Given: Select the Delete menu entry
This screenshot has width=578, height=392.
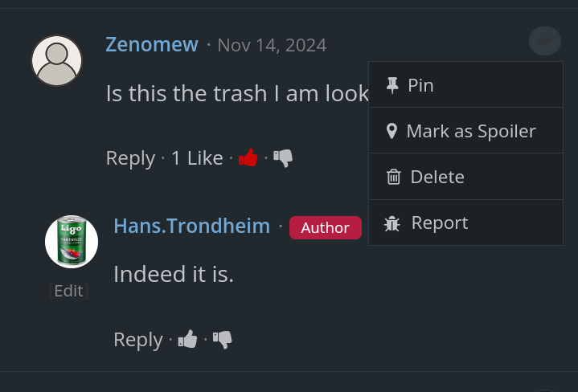Looking at the screenshot, I should coord(437,177).
